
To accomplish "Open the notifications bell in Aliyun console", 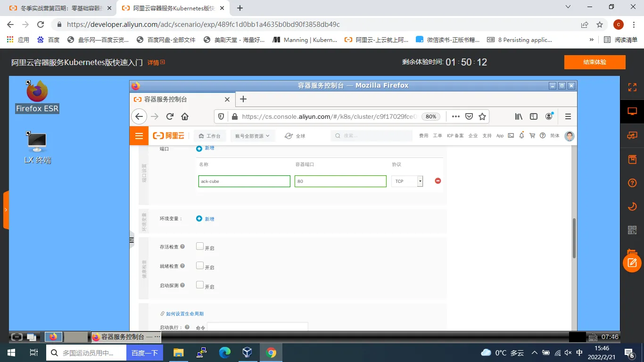I will pyautogui.click(x=521, y=136).
